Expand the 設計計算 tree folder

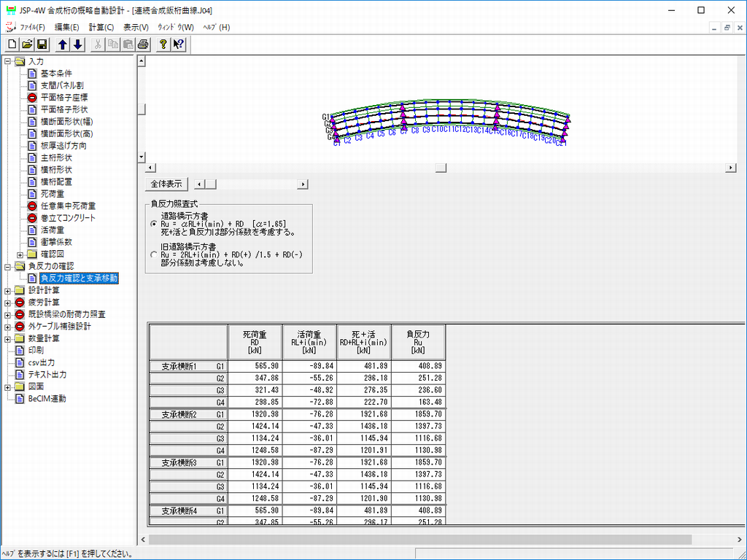[x=7, y=290]
